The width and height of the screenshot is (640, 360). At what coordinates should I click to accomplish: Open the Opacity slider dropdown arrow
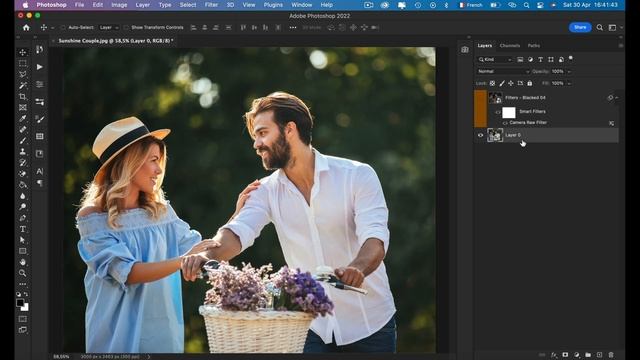(569, 71)
